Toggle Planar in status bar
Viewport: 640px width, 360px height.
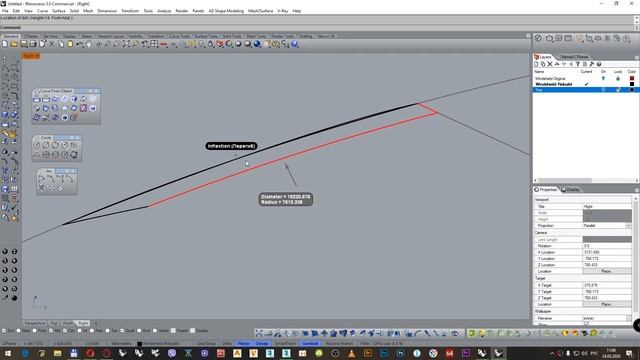(244, 344)
